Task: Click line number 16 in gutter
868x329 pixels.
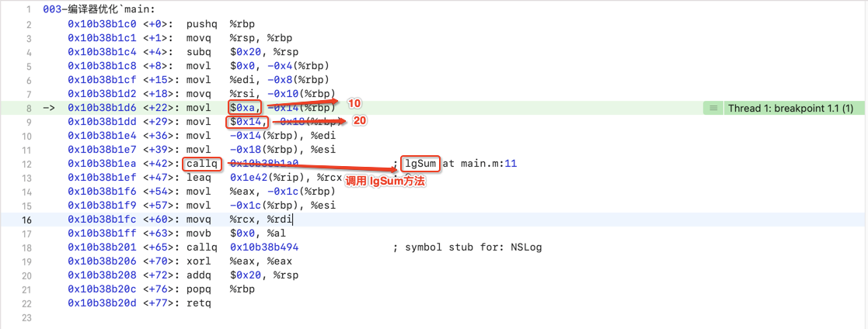Action: click(x=26, y=220)
